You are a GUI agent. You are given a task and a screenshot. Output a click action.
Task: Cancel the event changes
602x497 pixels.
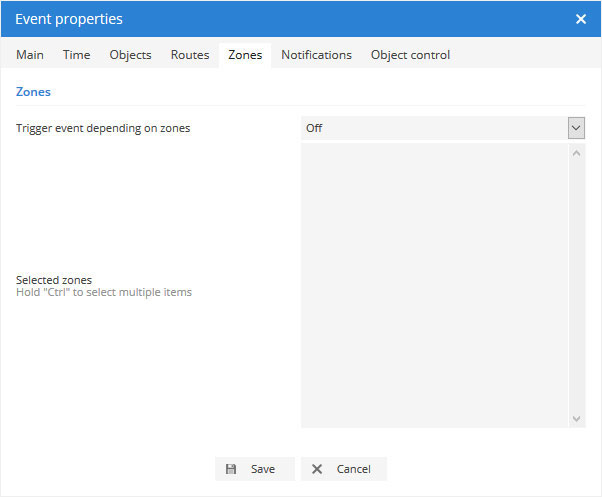coord(343,469)
